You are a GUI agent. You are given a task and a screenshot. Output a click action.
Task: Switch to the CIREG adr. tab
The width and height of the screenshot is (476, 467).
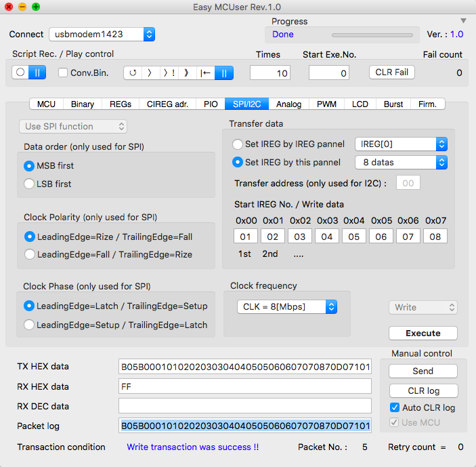tap(167, 104)
